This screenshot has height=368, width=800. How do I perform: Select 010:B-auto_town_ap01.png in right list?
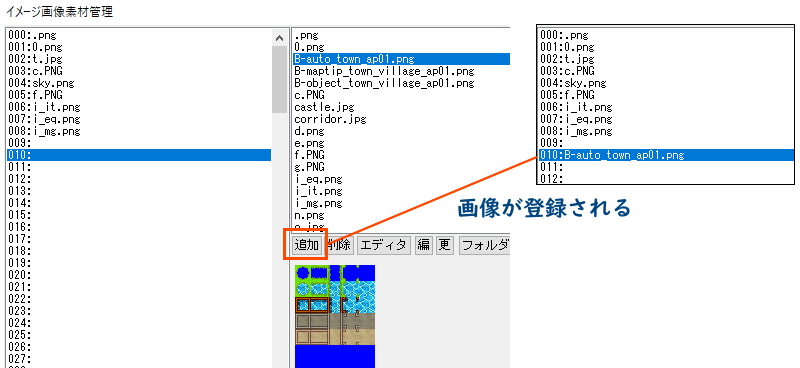[666, 155]
